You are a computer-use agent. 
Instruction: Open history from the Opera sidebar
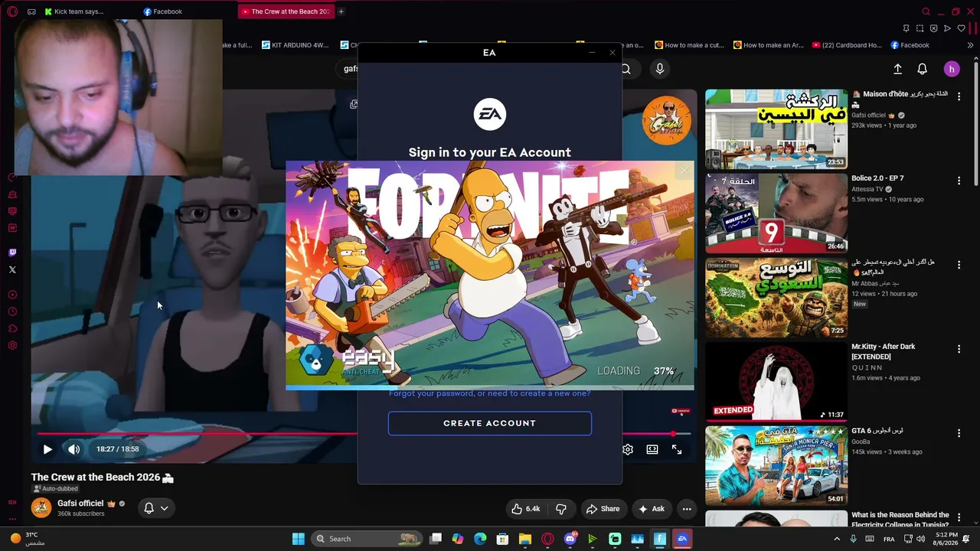pos(12,311)
